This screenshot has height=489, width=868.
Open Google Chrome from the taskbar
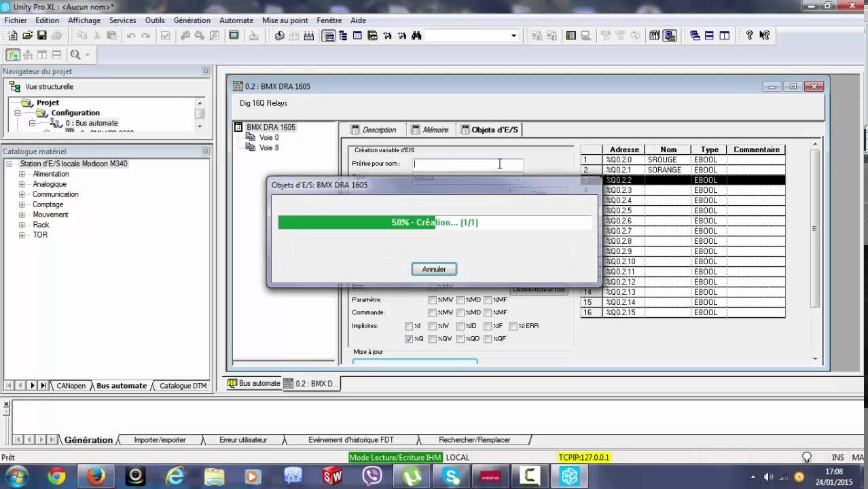coord(56,476)
